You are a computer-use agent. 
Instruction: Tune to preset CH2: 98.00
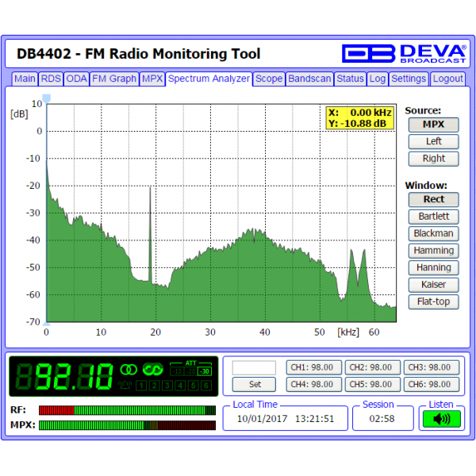point(373,367)
